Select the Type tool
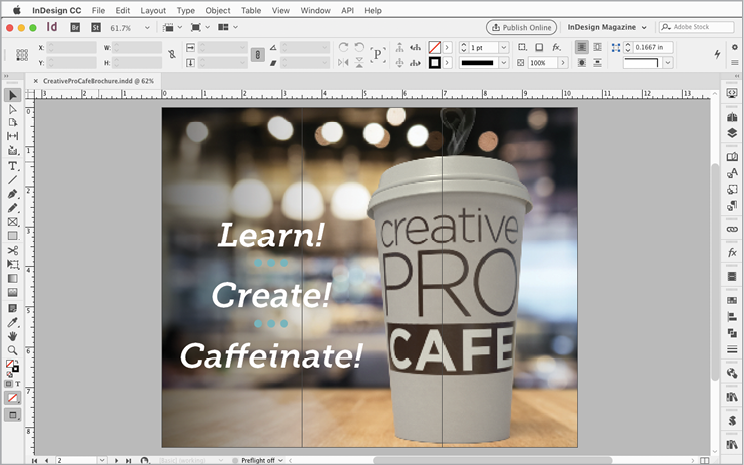Viewport: 744px width, 465px height. [13, 165]
